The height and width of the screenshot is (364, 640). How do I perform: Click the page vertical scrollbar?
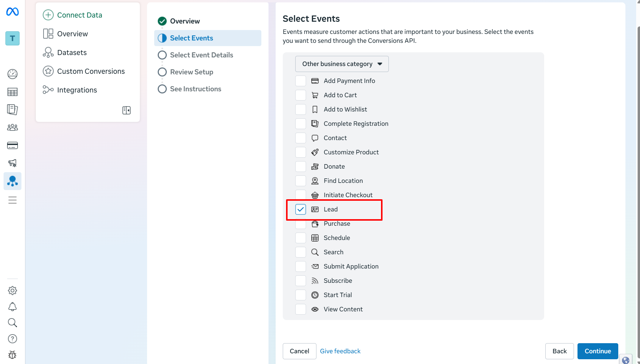[638, 178]
